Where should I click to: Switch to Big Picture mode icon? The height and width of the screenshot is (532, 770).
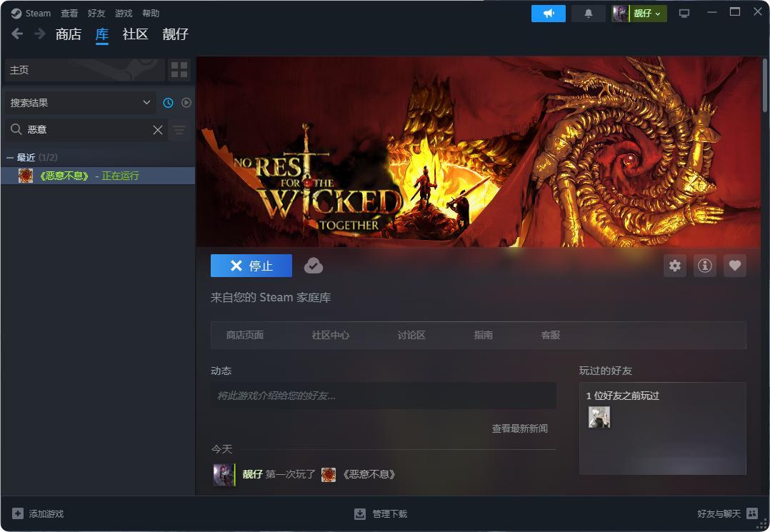(x=684, y=14)
